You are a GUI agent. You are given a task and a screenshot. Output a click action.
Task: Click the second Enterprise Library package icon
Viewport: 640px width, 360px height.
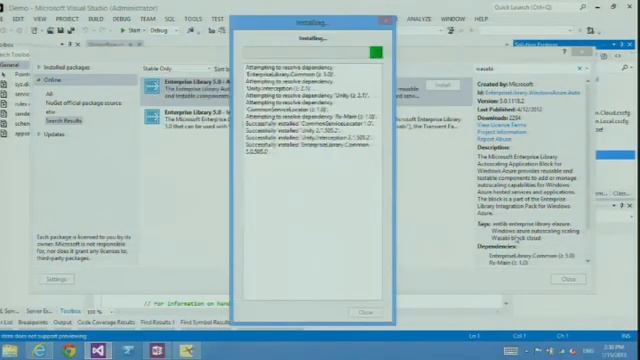pyautogui.click(x=152, y=117)
